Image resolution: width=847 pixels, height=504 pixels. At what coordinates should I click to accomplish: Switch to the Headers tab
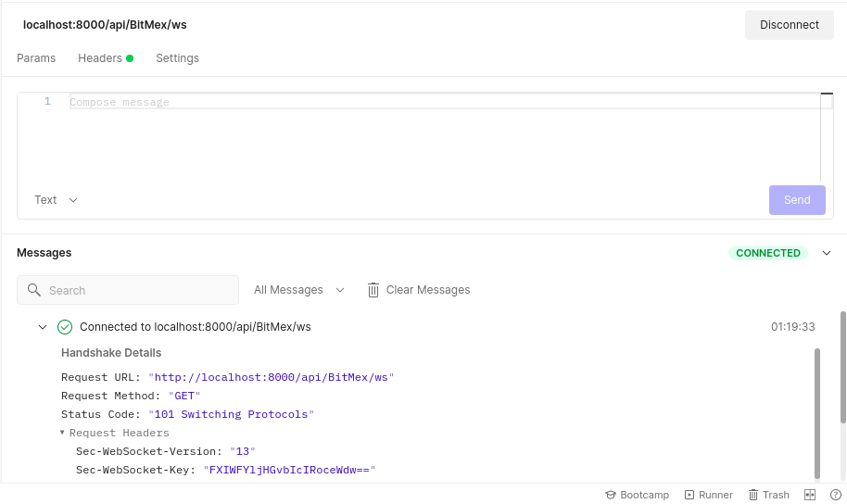(106, 58)
